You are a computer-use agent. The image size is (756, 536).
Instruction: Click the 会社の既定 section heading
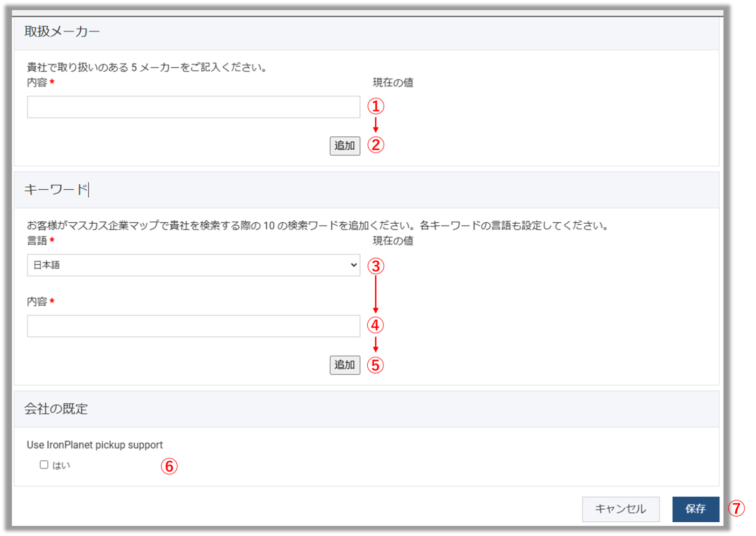[x=56, y=409]
